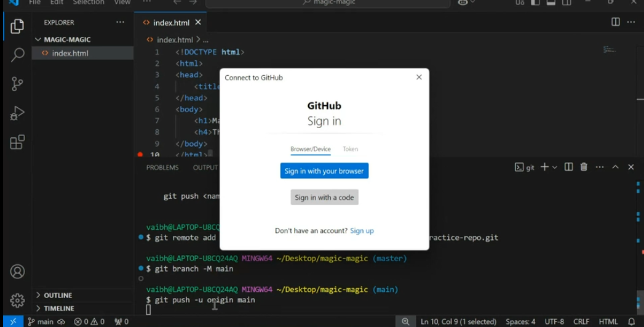Click the notifications bell in status bar
Viewport: 644px width, 327px height.
click(x=631, y=321)
